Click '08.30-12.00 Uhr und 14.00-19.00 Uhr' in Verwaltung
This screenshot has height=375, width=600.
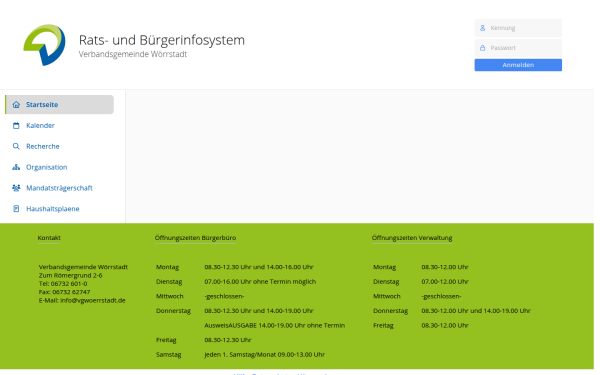click(476, 311)
